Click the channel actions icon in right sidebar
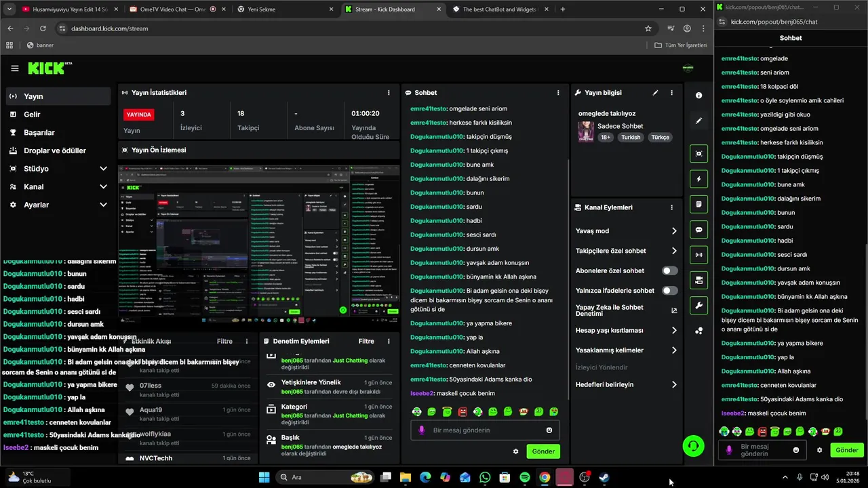Screen dimensions: 868x488 coord(699,280)
